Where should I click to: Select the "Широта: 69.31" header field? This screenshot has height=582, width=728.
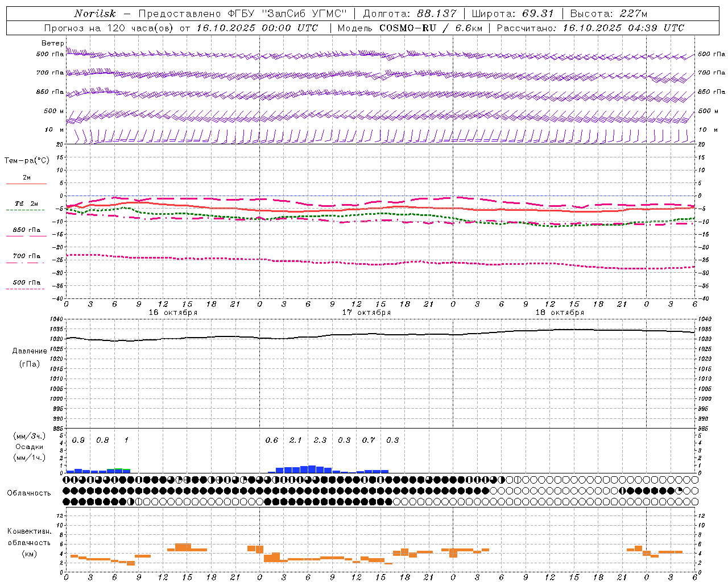point(513,14)
